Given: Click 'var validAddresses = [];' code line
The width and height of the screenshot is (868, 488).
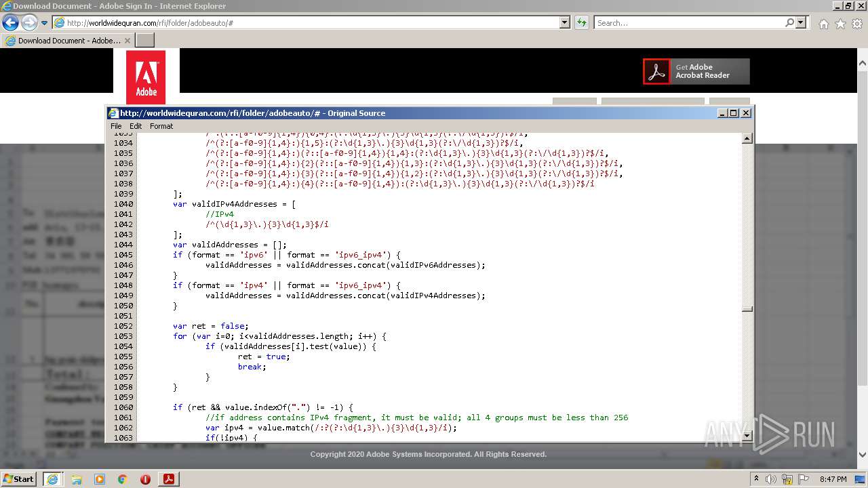Looking at the screenshot, I should (x=230, y=245).
